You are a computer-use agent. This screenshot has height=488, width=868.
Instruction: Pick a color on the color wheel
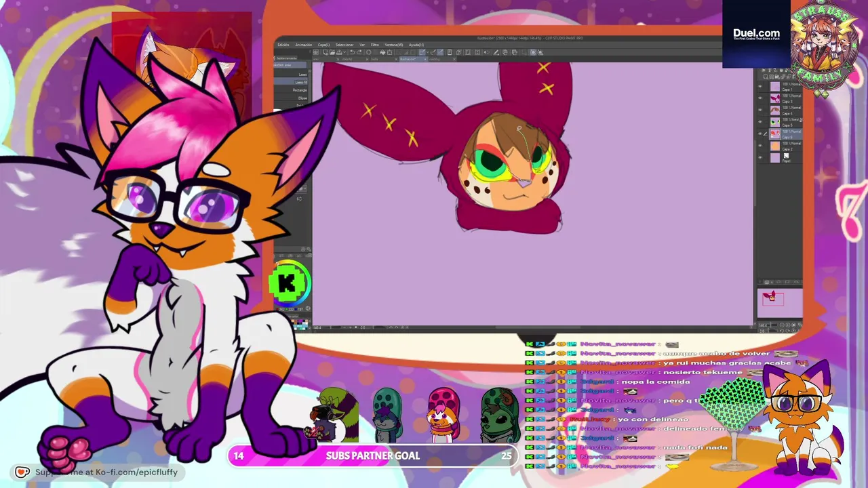291,285
